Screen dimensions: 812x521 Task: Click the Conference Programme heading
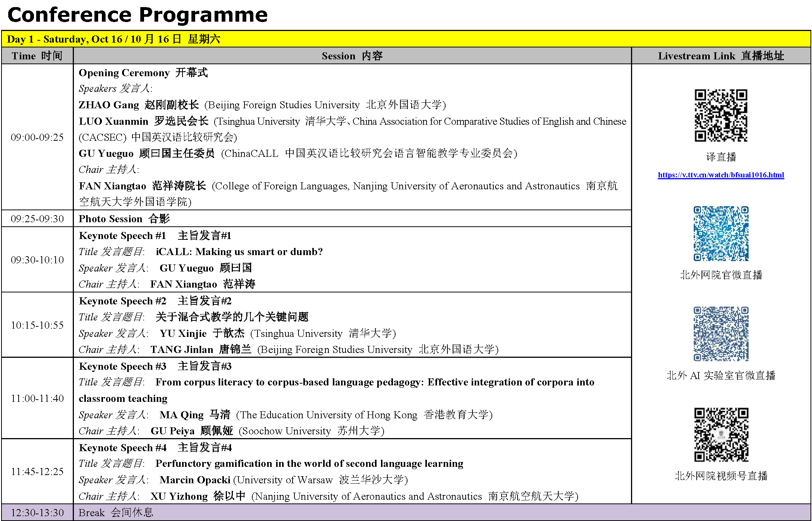tap(137, 15)
